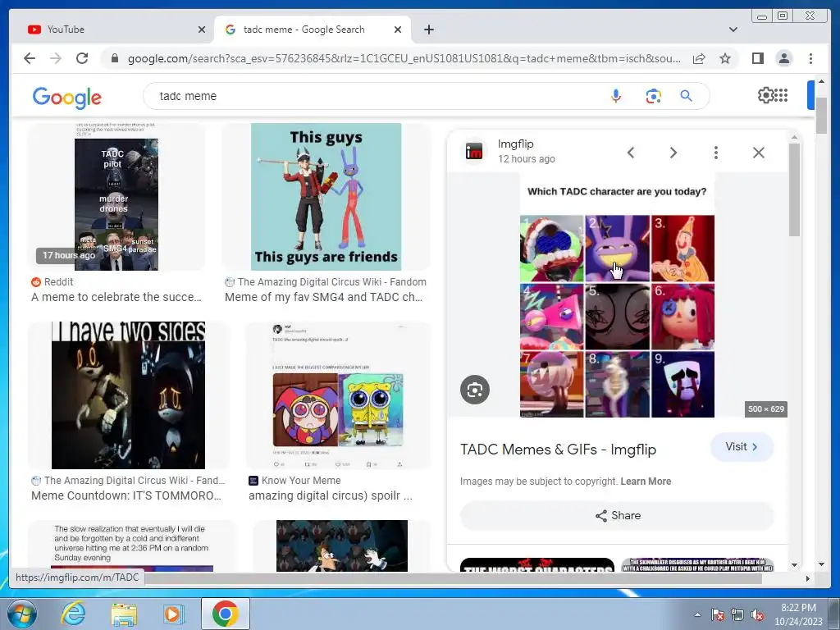The height and width of the screenshot is (630, 840).
Task: Open taskbar clock showing 8:22 PM
Action: [x=798, y=614]
